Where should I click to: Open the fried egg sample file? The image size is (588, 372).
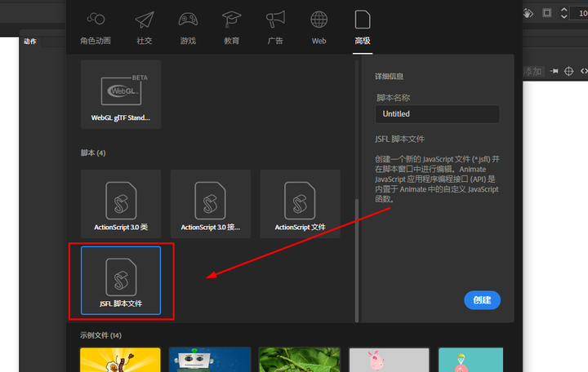tap(120, 360)
